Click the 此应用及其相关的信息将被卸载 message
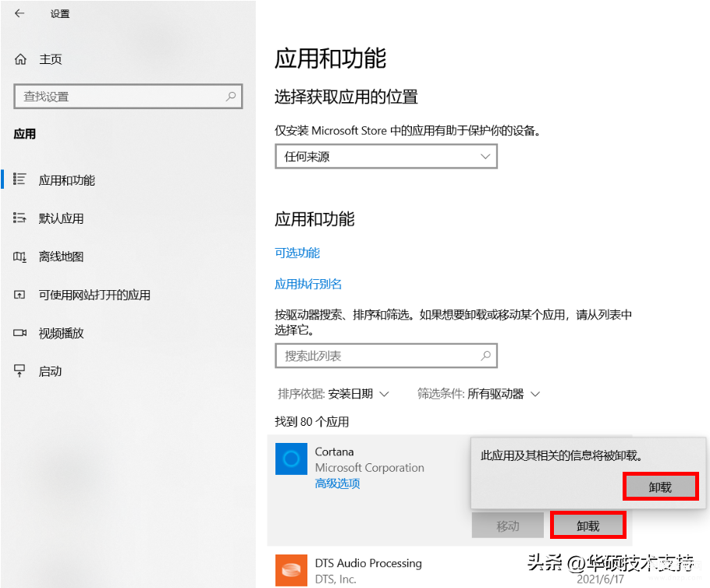 pos(562,455)
